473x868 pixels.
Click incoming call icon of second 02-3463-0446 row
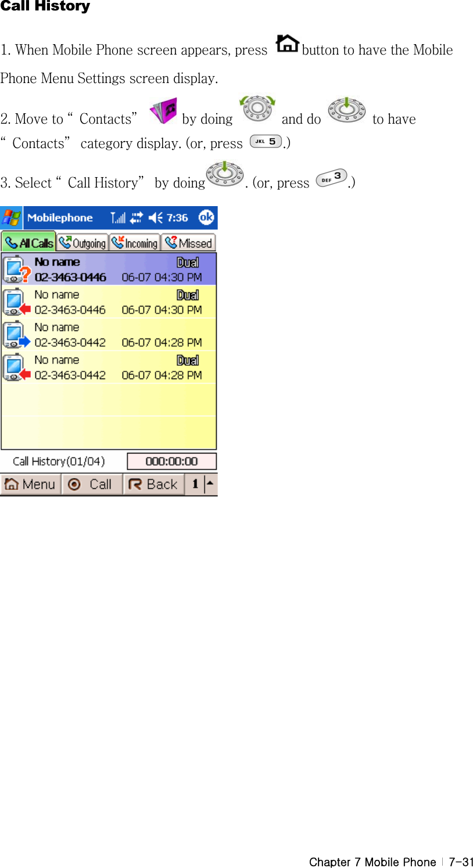pyautogui.click(x=16, y=302)
